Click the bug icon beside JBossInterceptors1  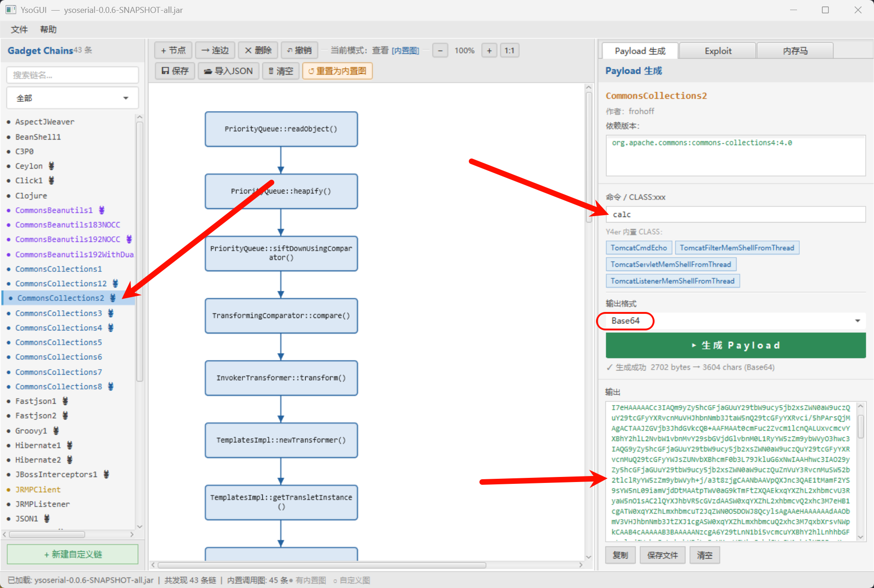(106, 474)
